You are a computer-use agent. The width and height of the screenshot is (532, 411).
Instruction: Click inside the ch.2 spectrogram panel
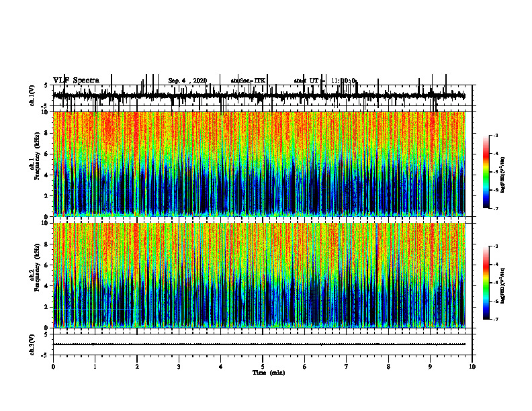(x=259, y=275)
